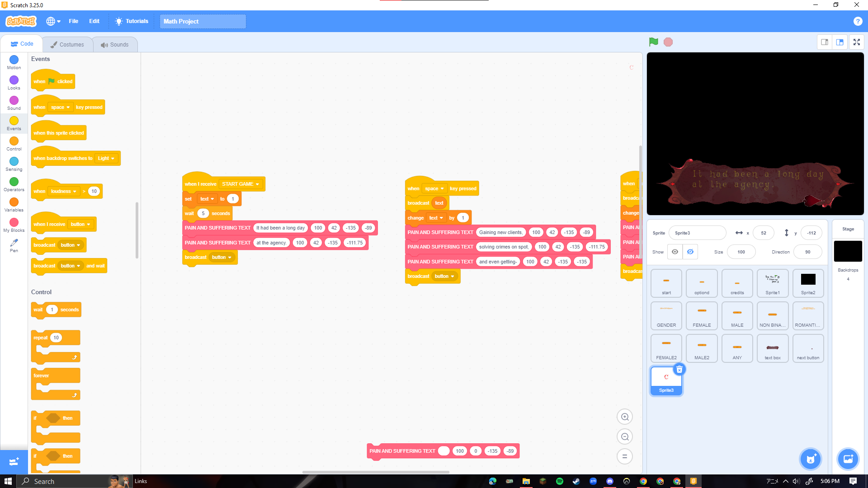The image size is (868, 488).
Task: Enter full screen stage mode
Action: (856, 42)
